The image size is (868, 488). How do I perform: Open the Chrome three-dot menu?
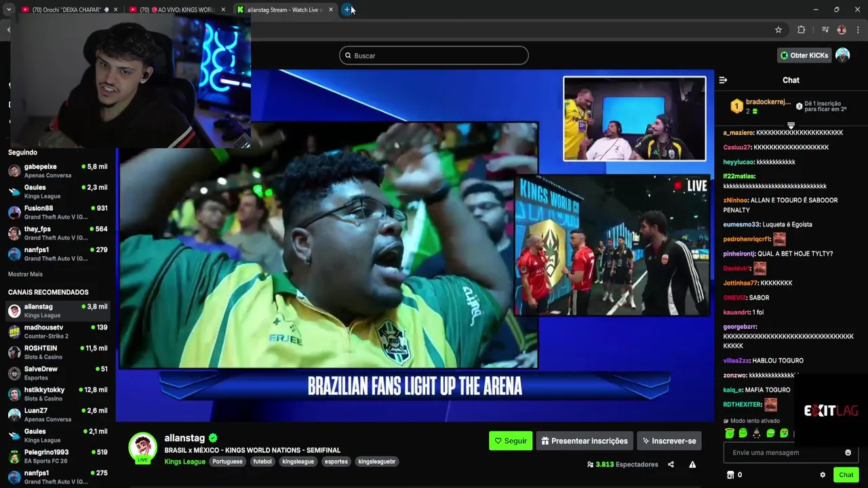pos(859,30)
